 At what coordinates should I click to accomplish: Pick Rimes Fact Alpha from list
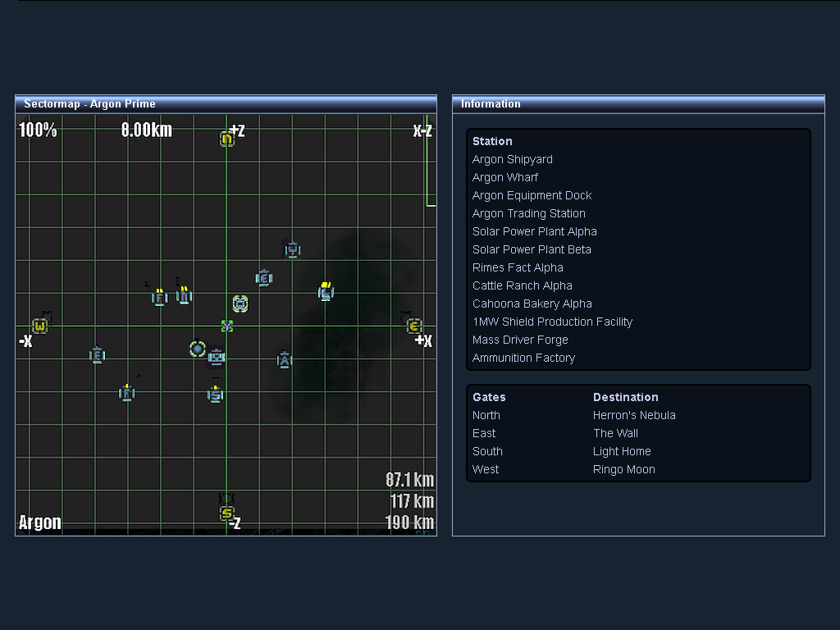pos(518,268)
